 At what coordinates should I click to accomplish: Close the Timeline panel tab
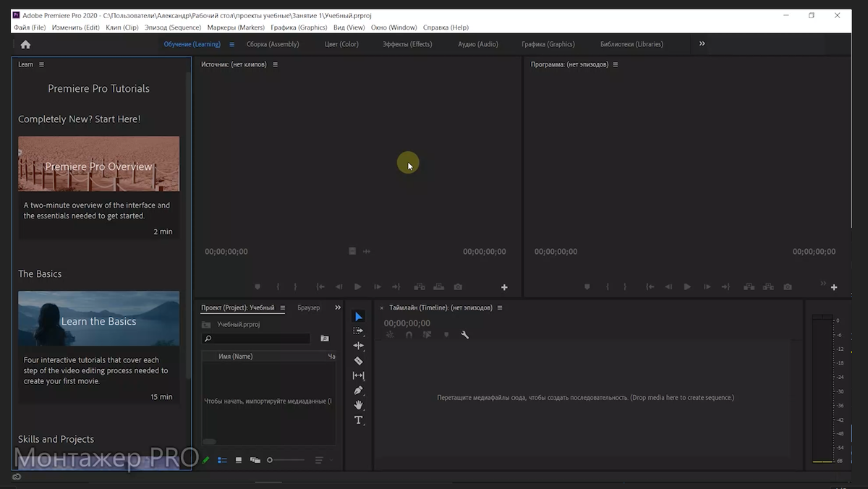(382, 308)
